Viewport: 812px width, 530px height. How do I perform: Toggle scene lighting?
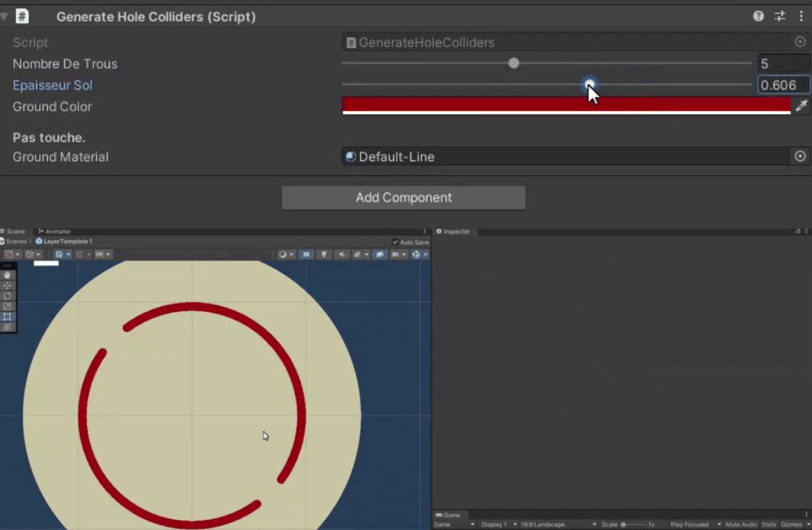click(x=324, y=254)
